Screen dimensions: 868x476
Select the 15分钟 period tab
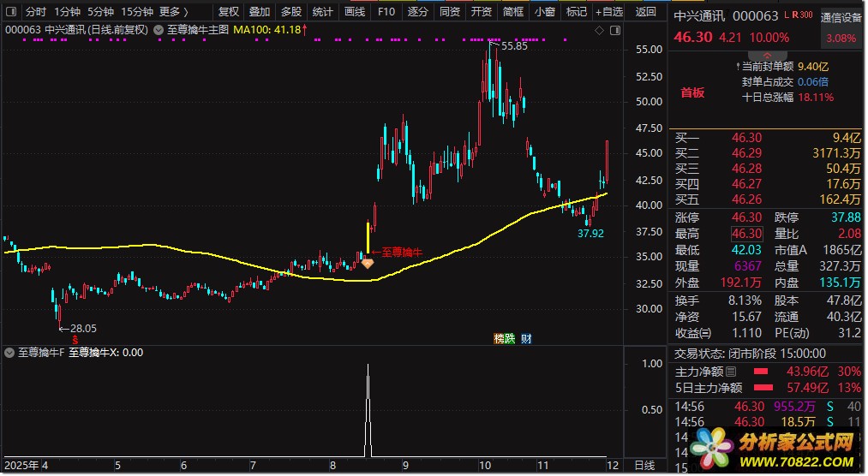point(137,12)
